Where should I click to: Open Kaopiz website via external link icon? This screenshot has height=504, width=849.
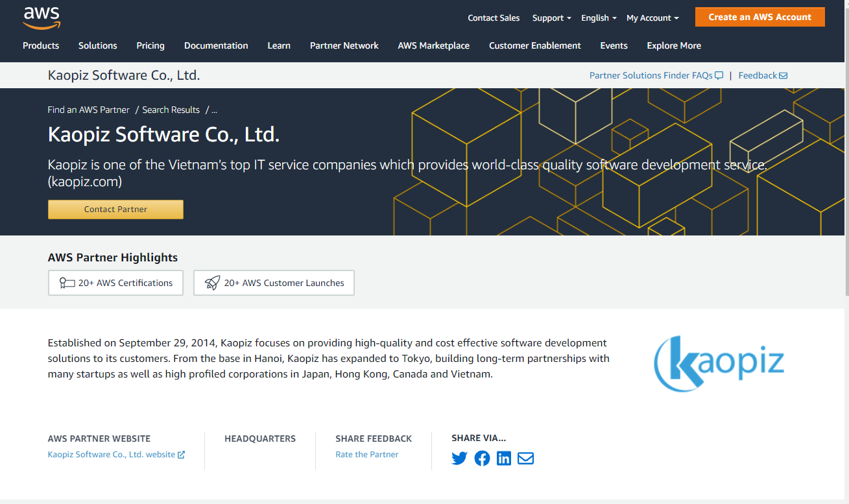pos(181,454)
